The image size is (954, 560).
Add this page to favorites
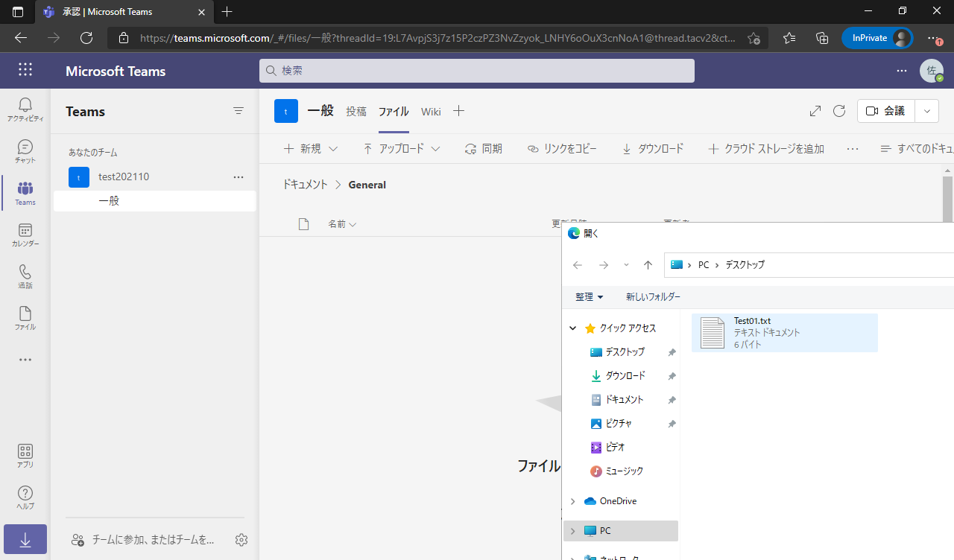tap(754, 38)
